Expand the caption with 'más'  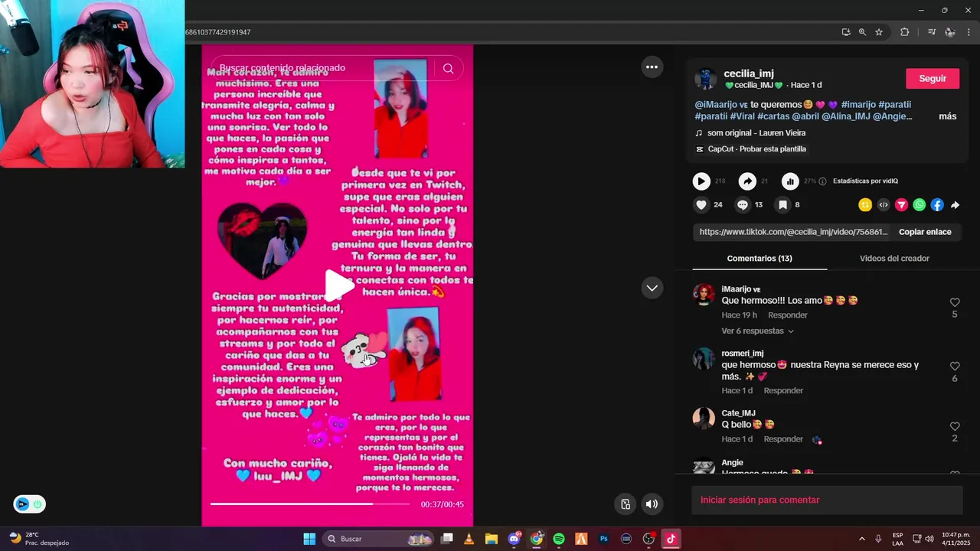[x=947, y=116]
